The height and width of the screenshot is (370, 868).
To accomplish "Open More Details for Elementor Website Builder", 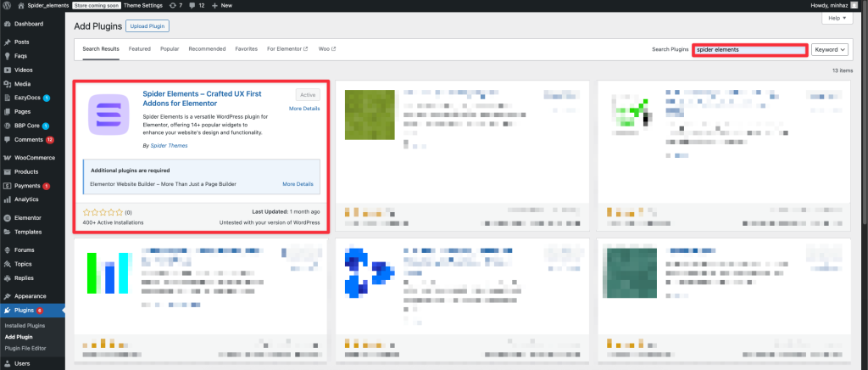I will coord(298,184).
